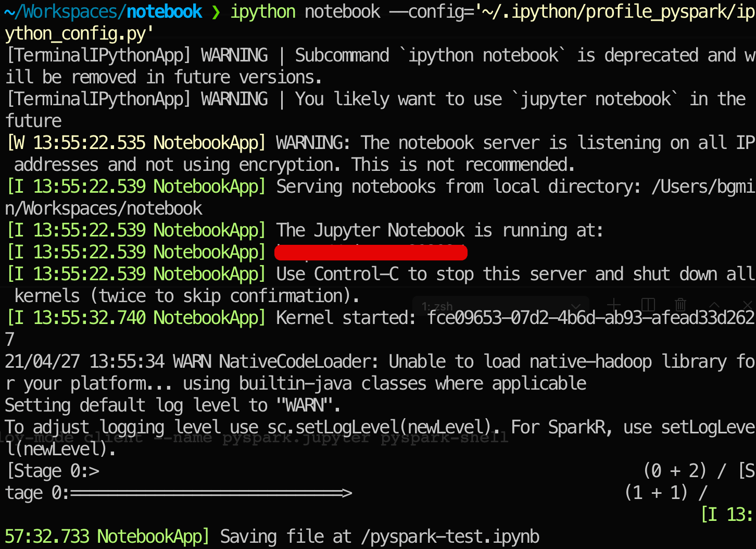Click the '[W 13:55:22.535 NotebookApp]' log prefix

pyautogui.click(x=136, y=143)
